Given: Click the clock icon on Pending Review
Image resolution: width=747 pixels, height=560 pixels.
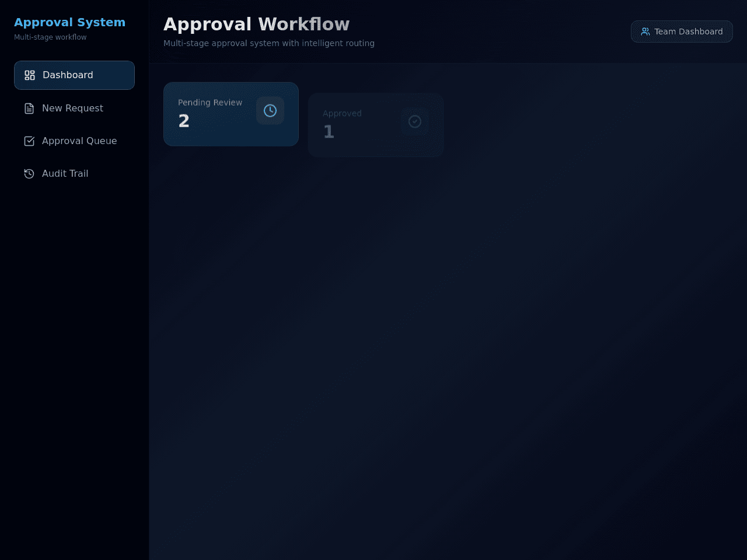Looking at the screenshot, I should [270, 110].
